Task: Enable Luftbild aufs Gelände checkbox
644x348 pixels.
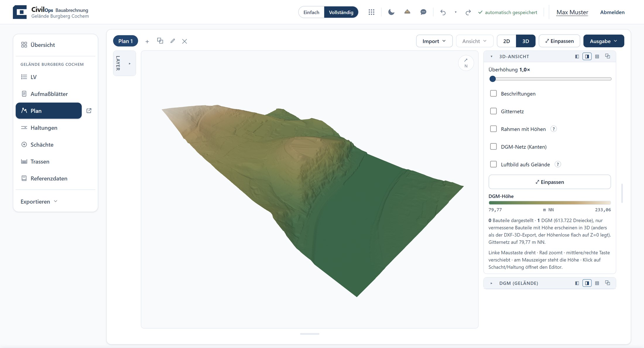Action: (x=494, y=164)
